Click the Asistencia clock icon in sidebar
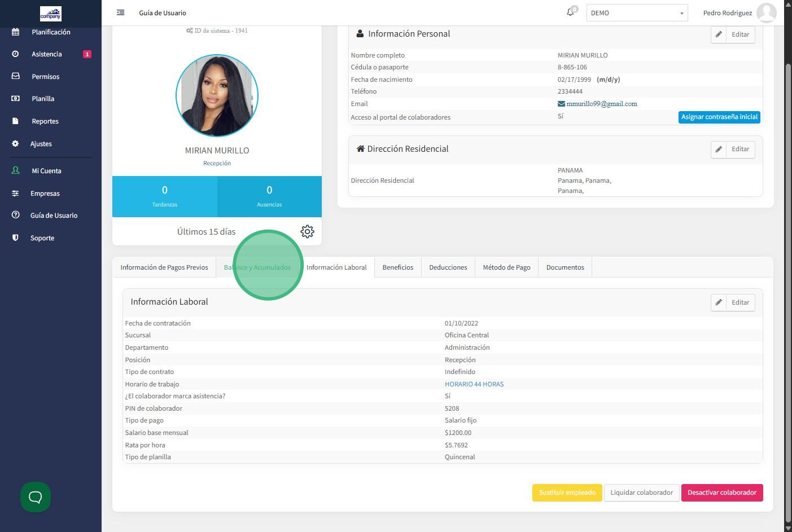 [15, 54]
